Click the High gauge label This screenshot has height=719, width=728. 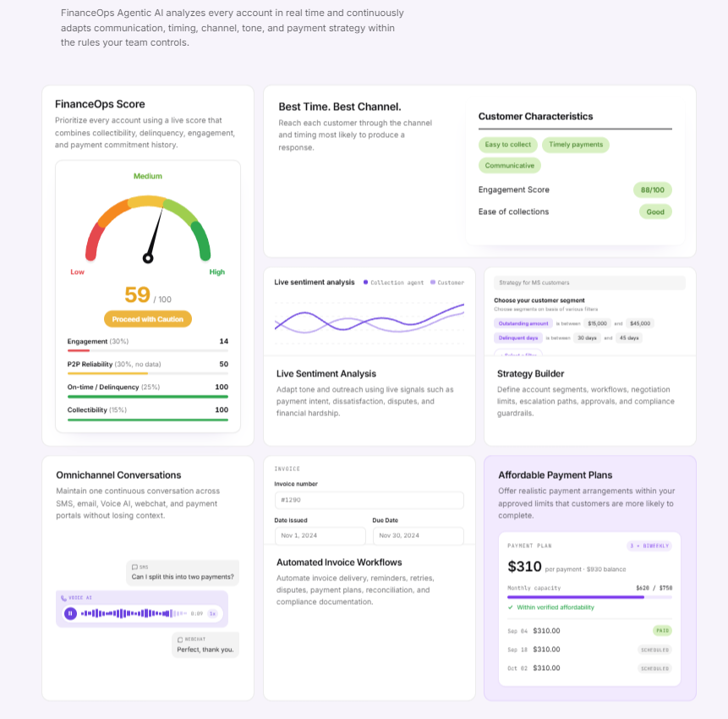(x=216, y=272)
